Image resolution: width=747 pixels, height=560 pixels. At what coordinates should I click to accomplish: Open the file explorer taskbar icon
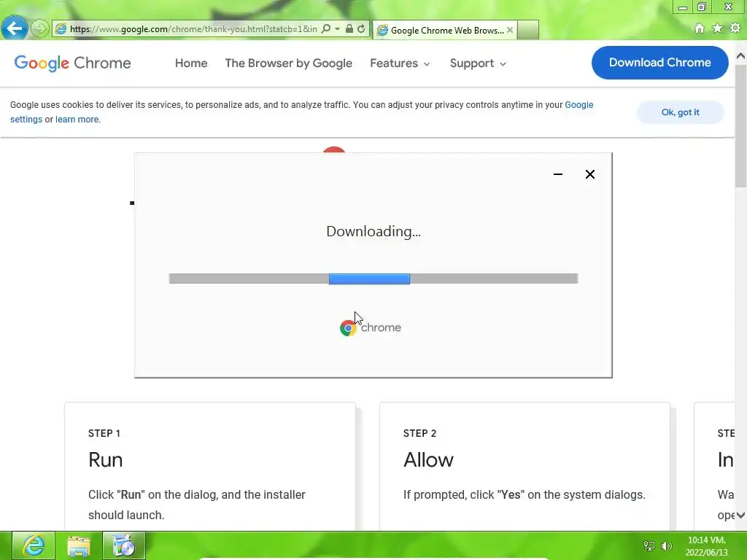[x=79, y=545]
